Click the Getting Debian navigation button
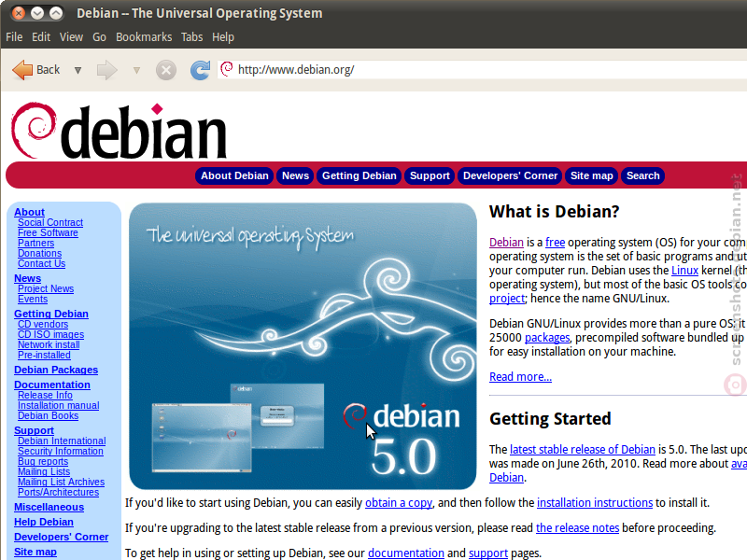The height and width of the screenshot is (560, 747). pyautogui.click(x=359, y=175)
